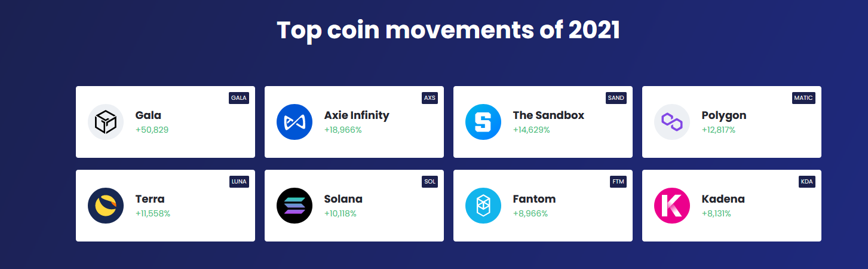Select the SAND ticker tag
Screen dimensions: 868x269
click(616, 98)
